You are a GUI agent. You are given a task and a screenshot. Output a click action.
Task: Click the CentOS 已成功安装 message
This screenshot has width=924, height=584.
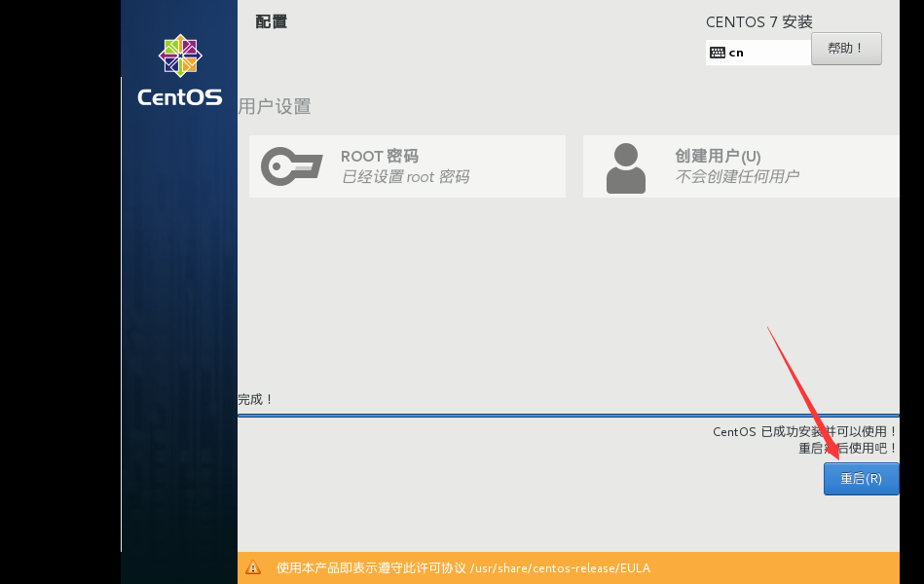[x=805, y=431]
